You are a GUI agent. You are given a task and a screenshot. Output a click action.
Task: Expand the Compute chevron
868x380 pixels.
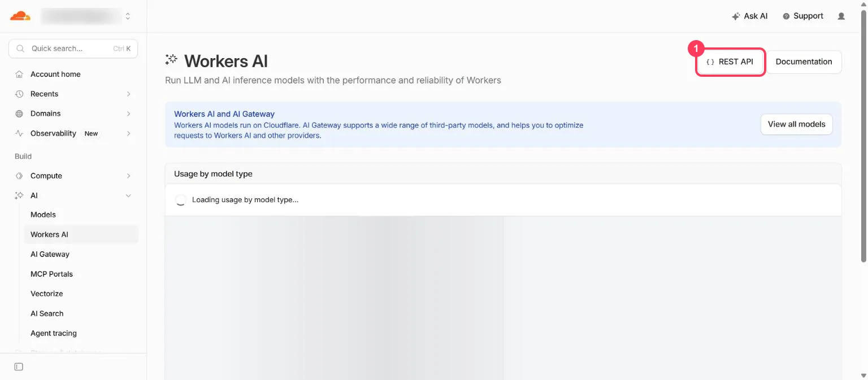tap(128, 176)
